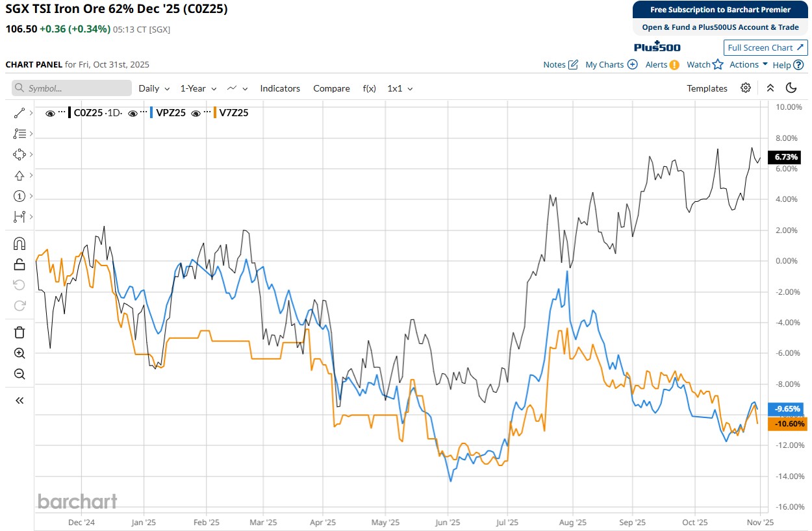Select the measure tool in left toolbar
The width and height of the screenshot is (812, 531).
point(19,217)
